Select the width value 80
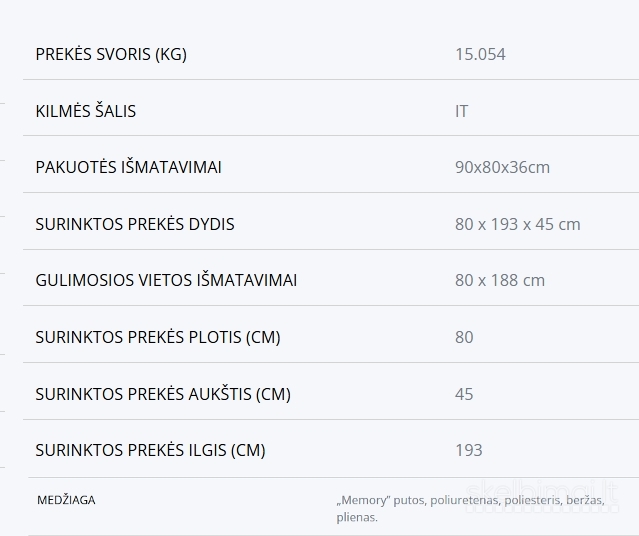 464,337
